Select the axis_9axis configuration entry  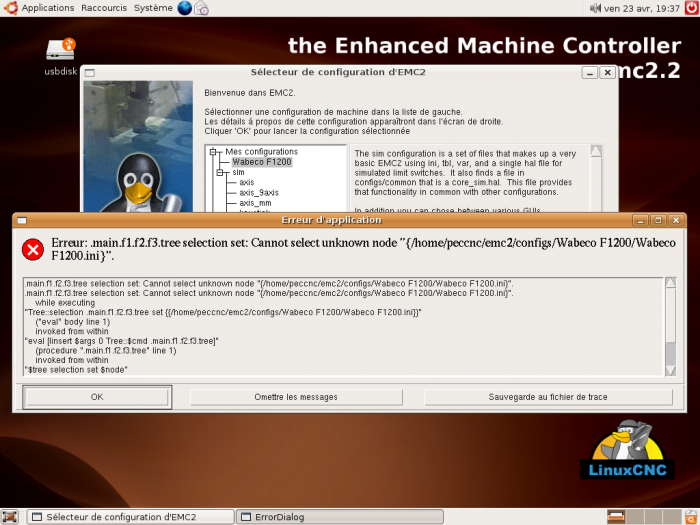pyautogui.click(x=258, y=192)
